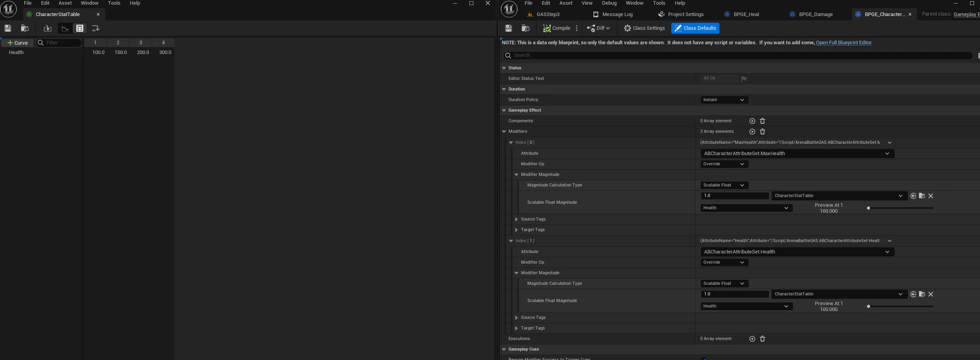Use selected asset for Index 1 curve table
This screenshot has height=360, width=980.
[x=913, y=294]
